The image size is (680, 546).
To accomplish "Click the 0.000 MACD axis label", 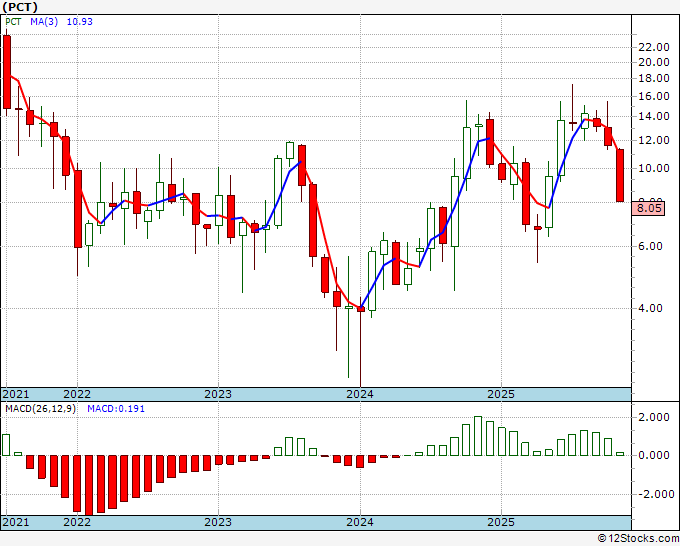I will pos(654,455).
